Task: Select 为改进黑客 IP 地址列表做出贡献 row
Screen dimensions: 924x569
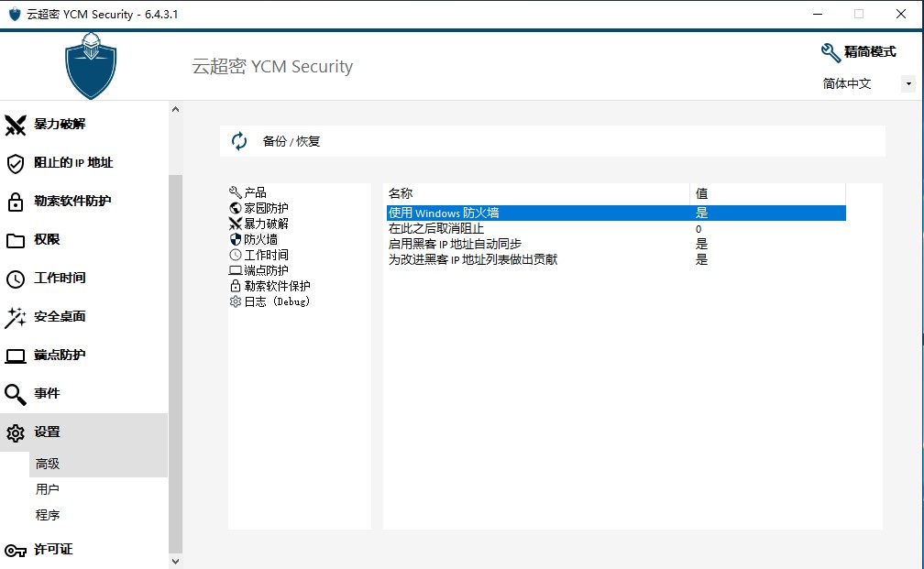Action: pyautogui.click(x=616, y=259)
